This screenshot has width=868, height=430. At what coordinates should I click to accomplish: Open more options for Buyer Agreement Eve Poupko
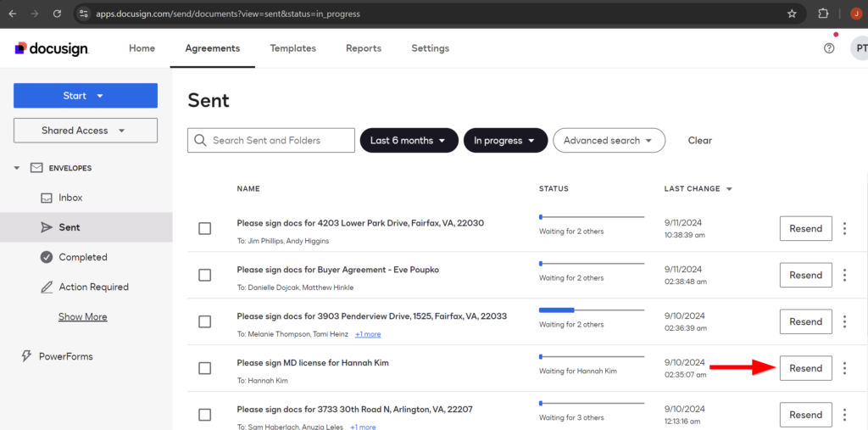tap(845, 275)
